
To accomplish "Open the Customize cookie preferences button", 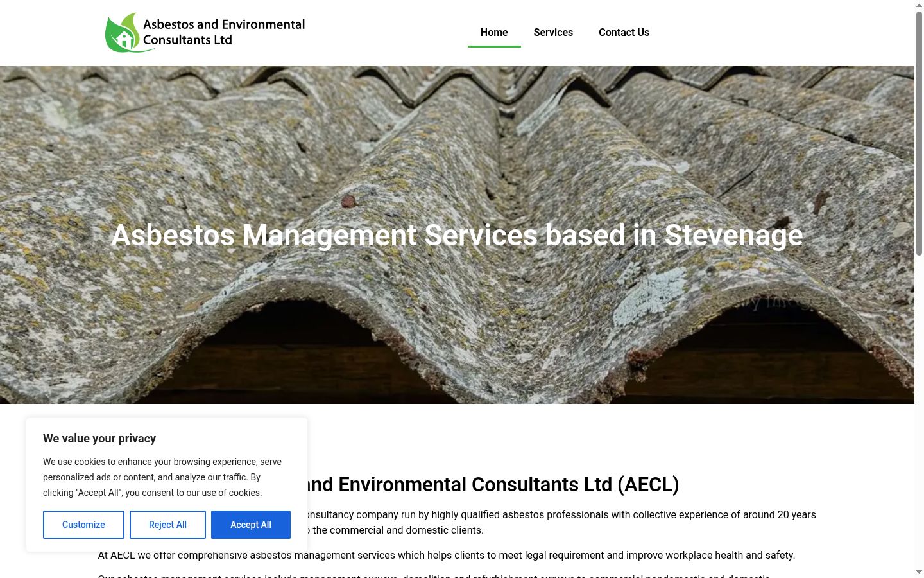I will (x=83, y=525).
